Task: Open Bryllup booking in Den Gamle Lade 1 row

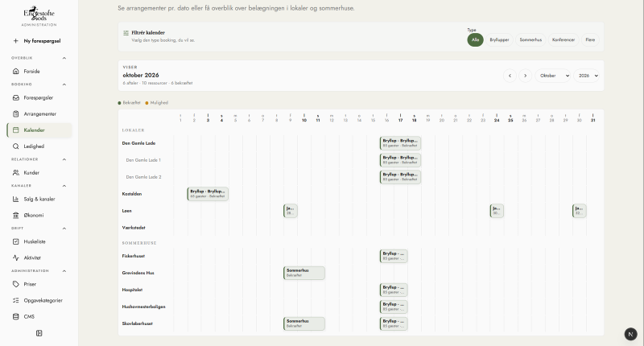Action: 400,160
